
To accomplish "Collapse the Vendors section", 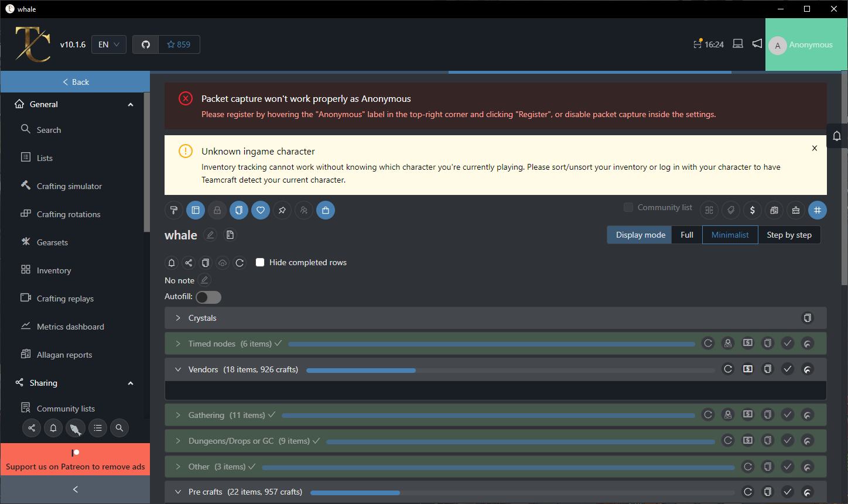I will pyautogui.click(x=178, y=369).
